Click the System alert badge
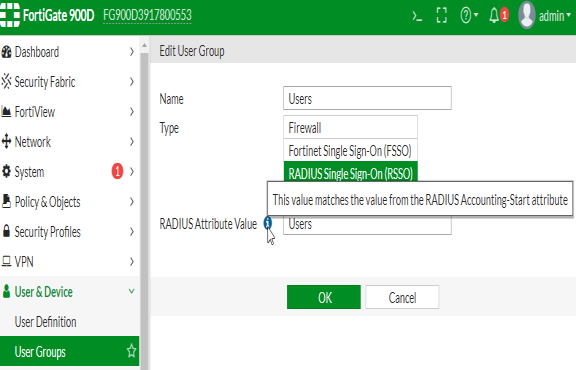This screenshot has width=576, height=370. (x=117, y=171)
